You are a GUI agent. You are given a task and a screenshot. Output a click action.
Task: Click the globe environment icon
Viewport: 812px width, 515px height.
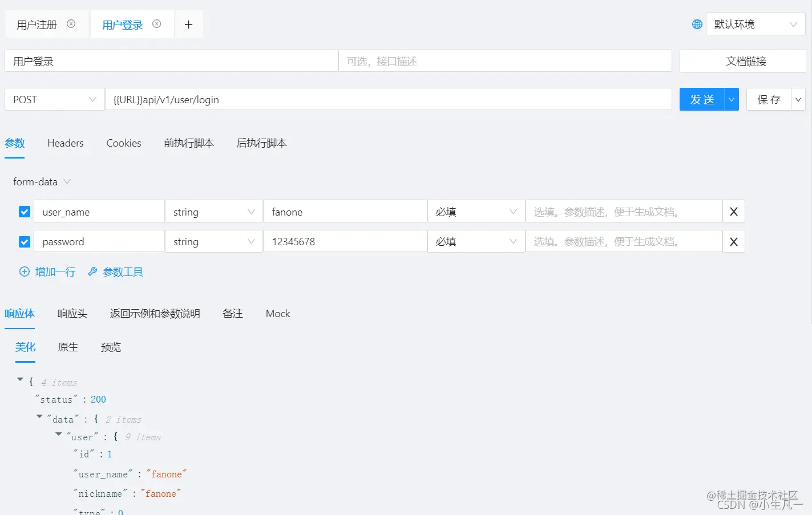click(696, 24)
